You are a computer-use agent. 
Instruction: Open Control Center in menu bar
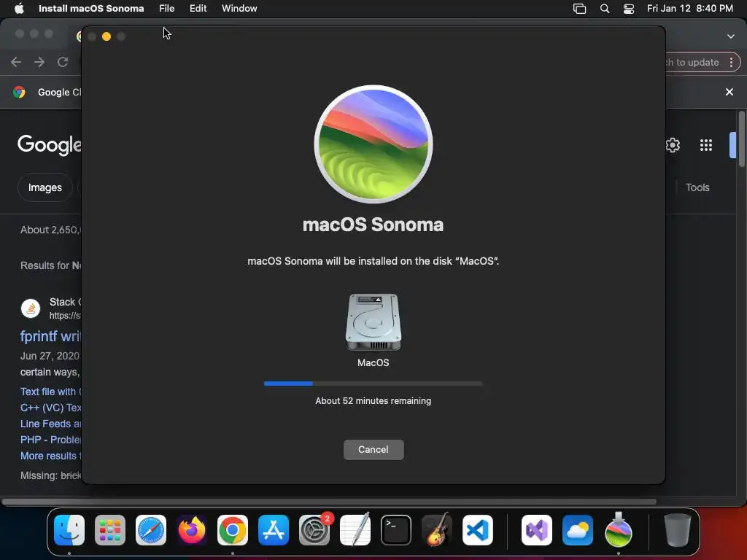tap(629, 9)
